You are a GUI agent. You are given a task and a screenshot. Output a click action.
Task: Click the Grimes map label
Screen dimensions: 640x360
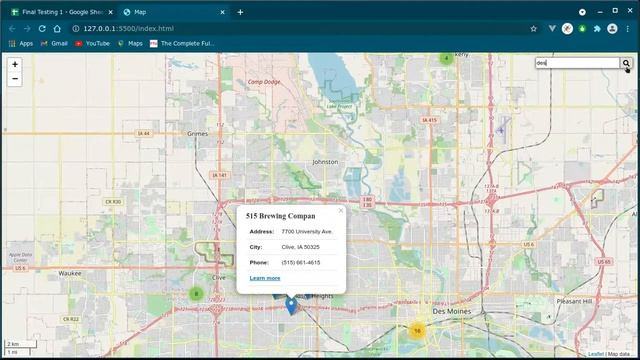[198, 134]
